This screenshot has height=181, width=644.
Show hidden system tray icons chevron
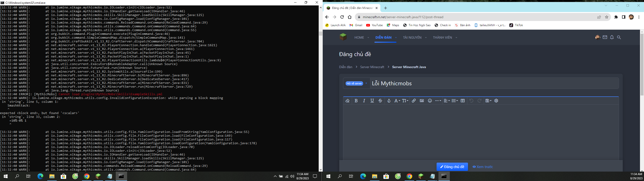(275, 177)
